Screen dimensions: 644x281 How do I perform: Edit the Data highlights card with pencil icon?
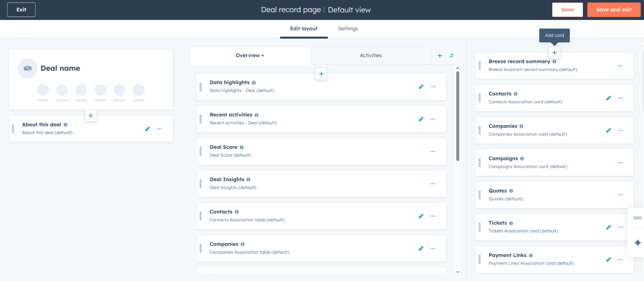421,87
